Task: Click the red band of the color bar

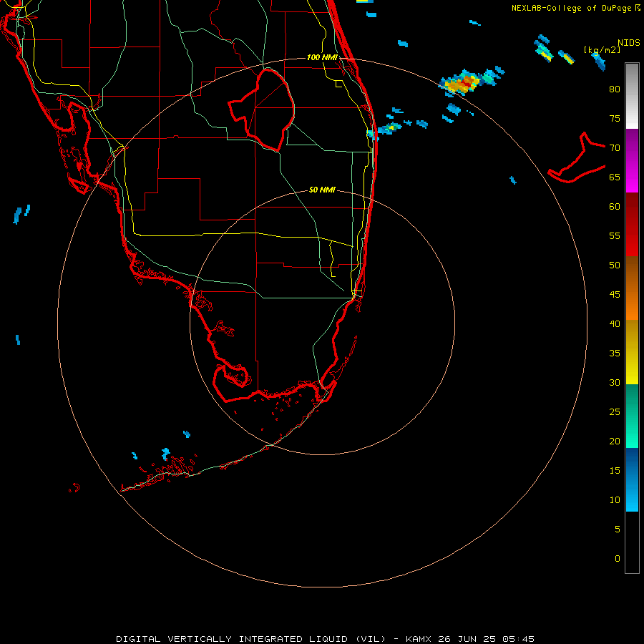Action: coord(632,224)
